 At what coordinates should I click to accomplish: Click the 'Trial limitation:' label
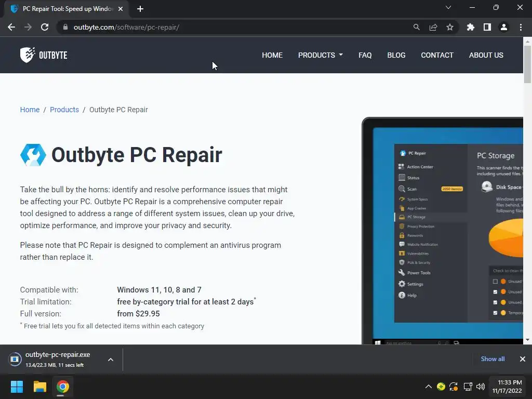(46, 302)
